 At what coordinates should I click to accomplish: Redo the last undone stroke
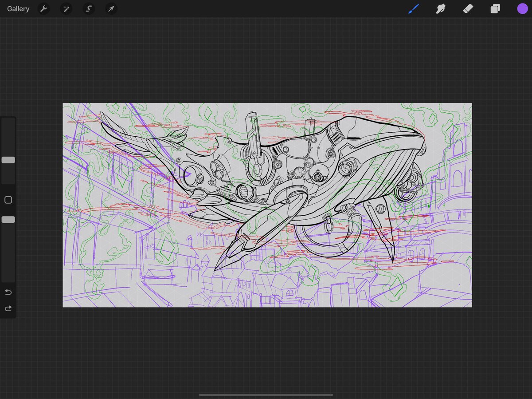[8, 308]
